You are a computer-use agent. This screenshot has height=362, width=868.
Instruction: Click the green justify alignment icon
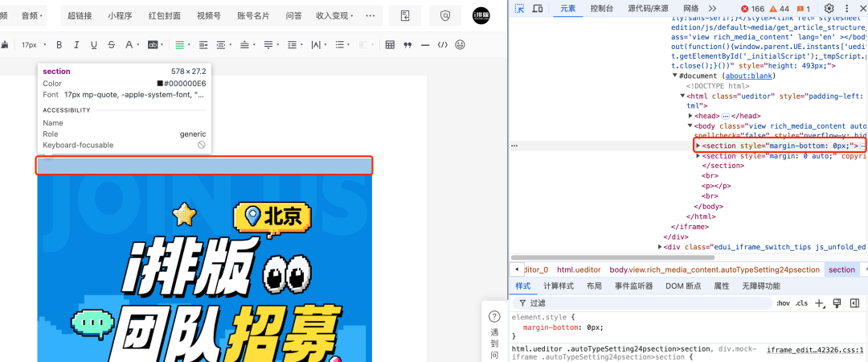point(179,45)
